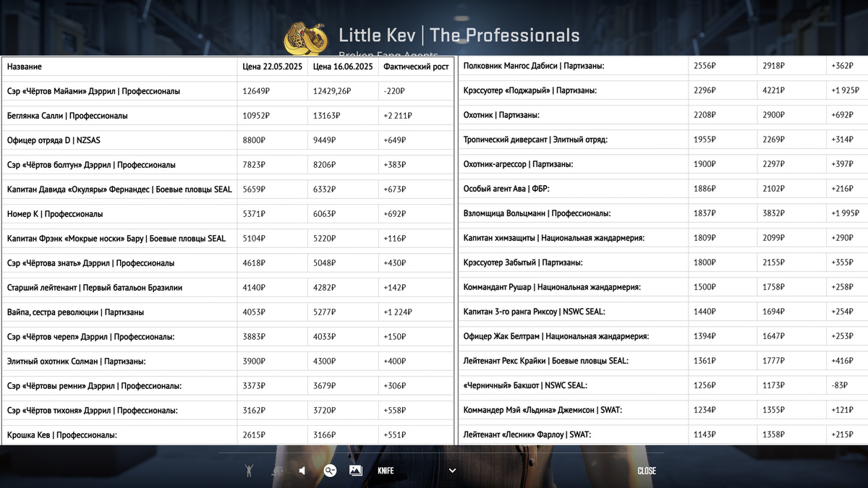Click the price cell '13163₽'

pyautogui.click(x=327, y=116)
